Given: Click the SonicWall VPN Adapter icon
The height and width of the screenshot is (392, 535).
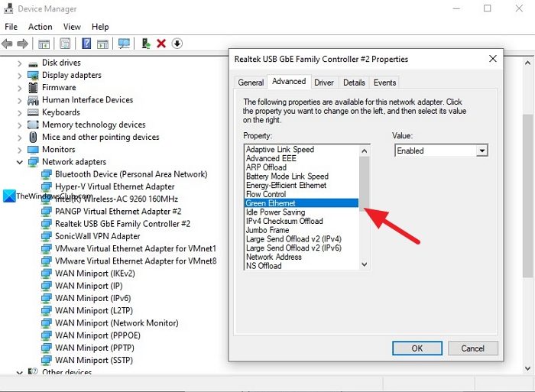Looking at the screenshot, I should pos(47,236).
